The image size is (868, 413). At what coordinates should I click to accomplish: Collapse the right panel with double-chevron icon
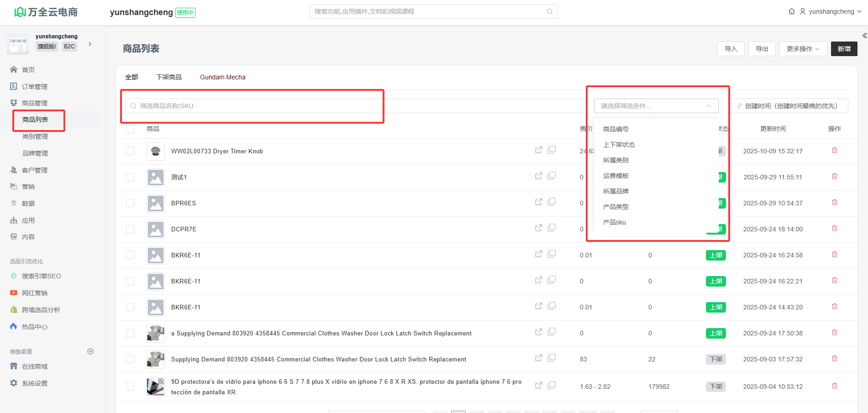(864, 36)
